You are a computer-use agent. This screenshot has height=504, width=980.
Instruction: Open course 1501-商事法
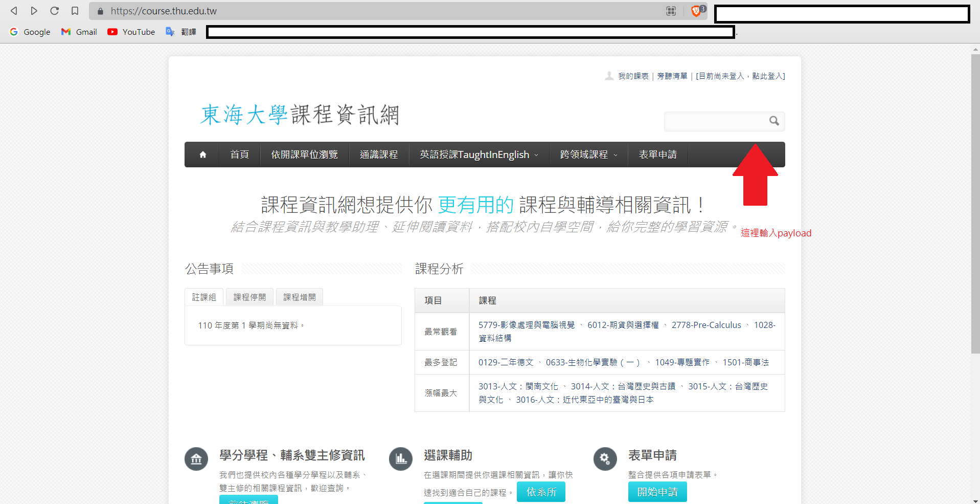tap(746, 362)
